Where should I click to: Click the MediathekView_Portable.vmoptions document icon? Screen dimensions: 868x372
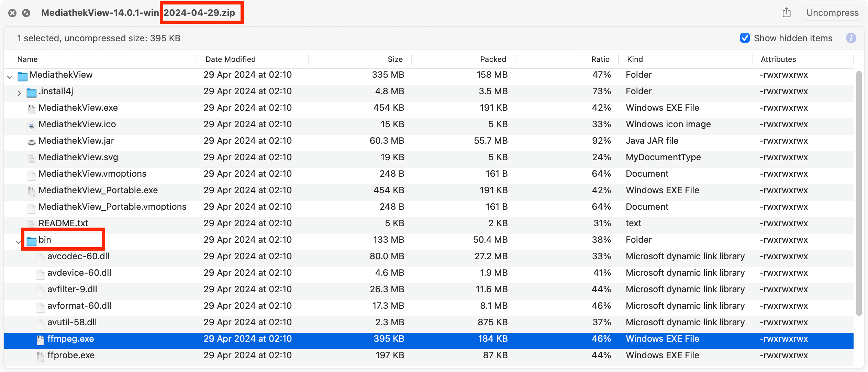pos(32,208)
